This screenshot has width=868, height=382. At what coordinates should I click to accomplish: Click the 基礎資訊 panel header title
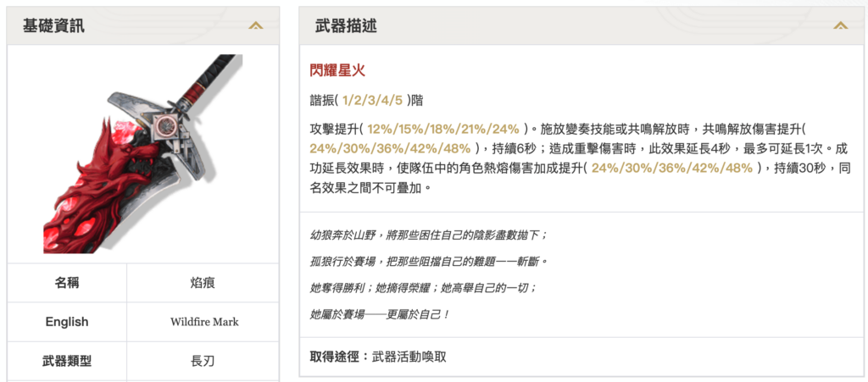tap(53, 25)
